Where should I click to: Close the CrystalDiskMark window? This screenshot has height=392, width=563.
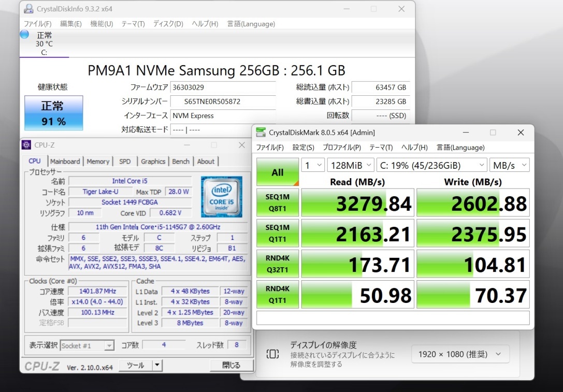tap(521, 133)
